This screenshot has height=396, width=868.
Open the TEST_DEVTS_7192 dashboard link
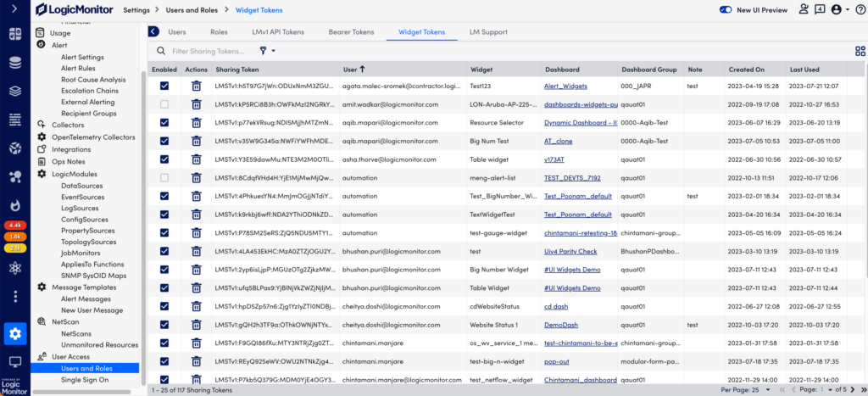pyautogui.click(x=572, y=178)
